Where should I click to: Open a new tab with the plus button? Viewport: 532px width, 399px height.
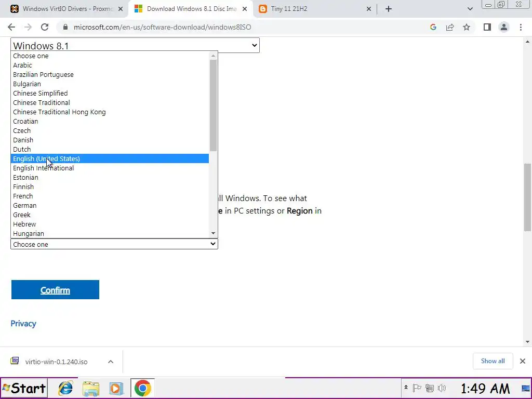(389, 9)
